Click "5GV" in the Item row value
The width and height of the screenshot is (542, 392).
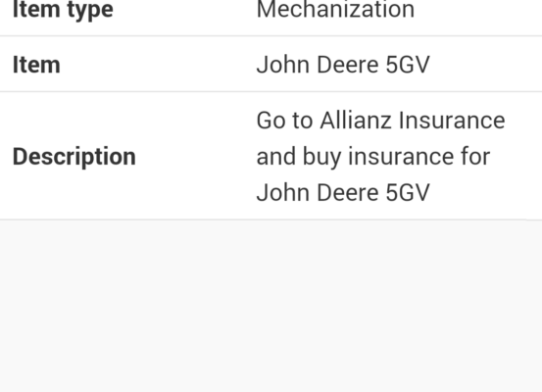[408, 65]
